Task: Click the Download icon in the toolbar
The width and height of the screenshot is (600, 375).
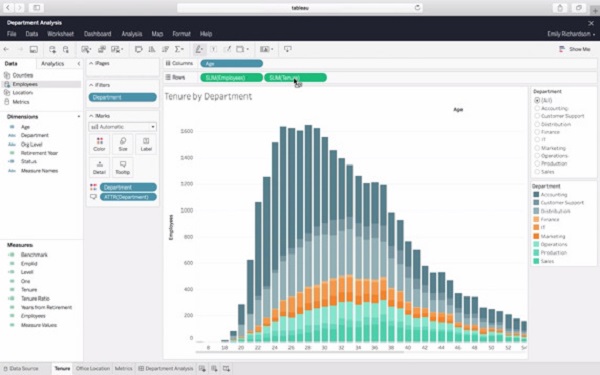Action: [287, 49]
